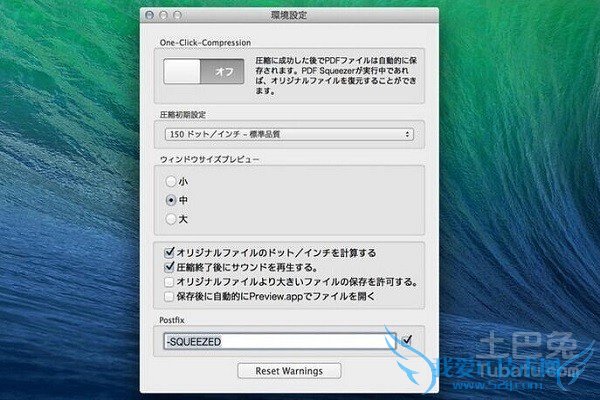Select the 大 window size radio button
Viewport: 600px width, 400px height.
[171, 219]
